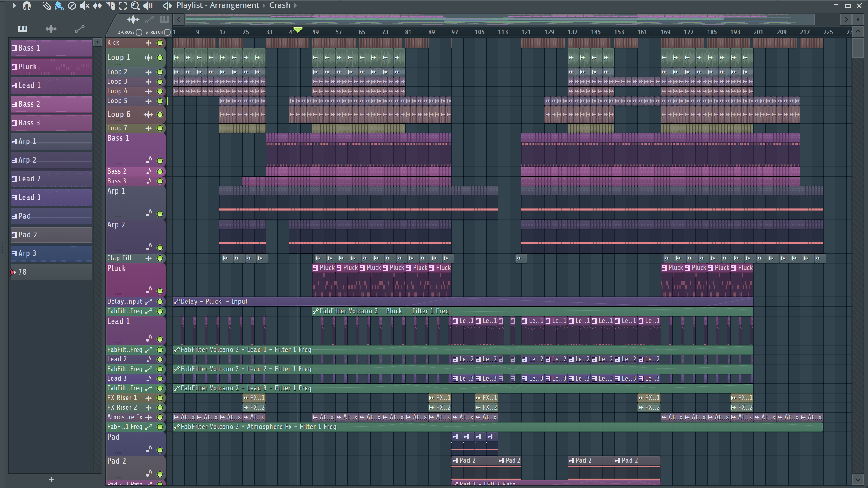Enable the Z-CROSS checkbox
The width and height of the screenshot is (868, 488).
[x=139, y=32]
